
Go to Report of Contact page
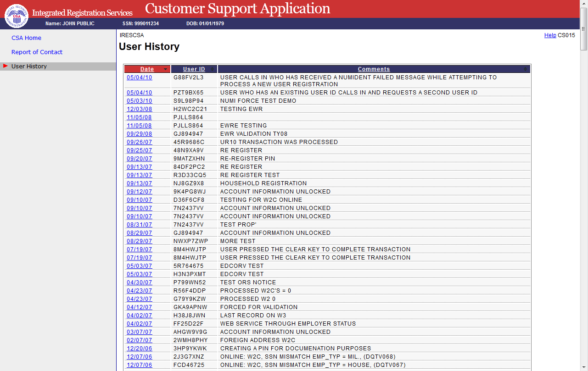tap(37, 52)
